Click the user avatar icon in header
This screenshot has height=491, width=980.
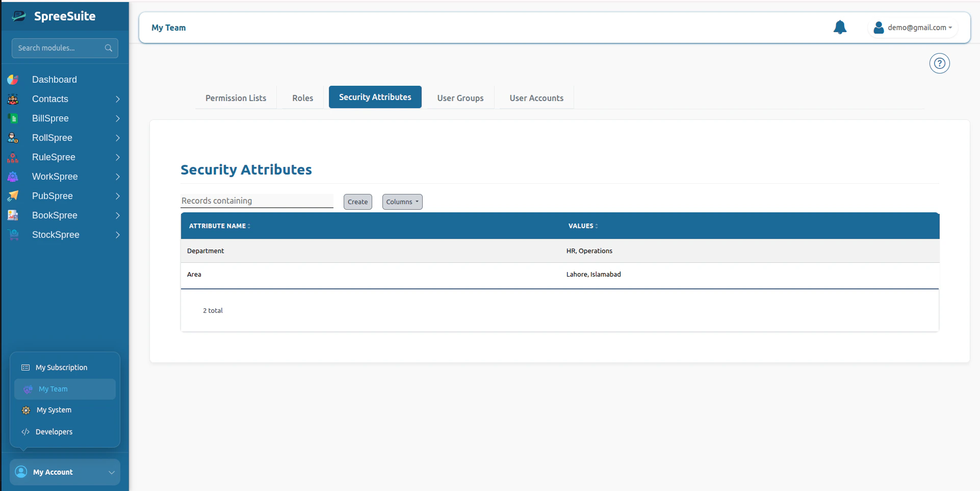point(879,28)
